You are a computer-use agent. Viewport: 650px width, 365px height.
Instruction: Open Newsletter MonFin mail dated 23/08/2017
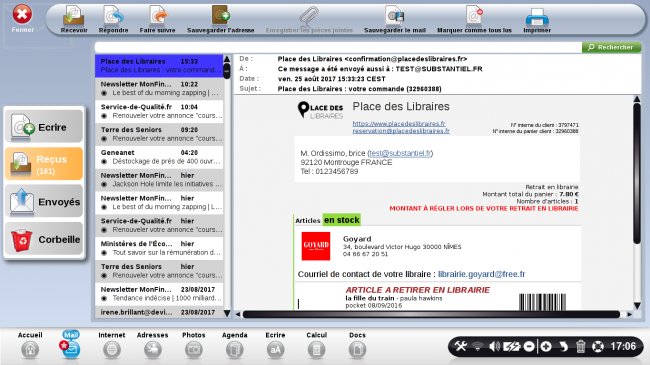[159, 294]
